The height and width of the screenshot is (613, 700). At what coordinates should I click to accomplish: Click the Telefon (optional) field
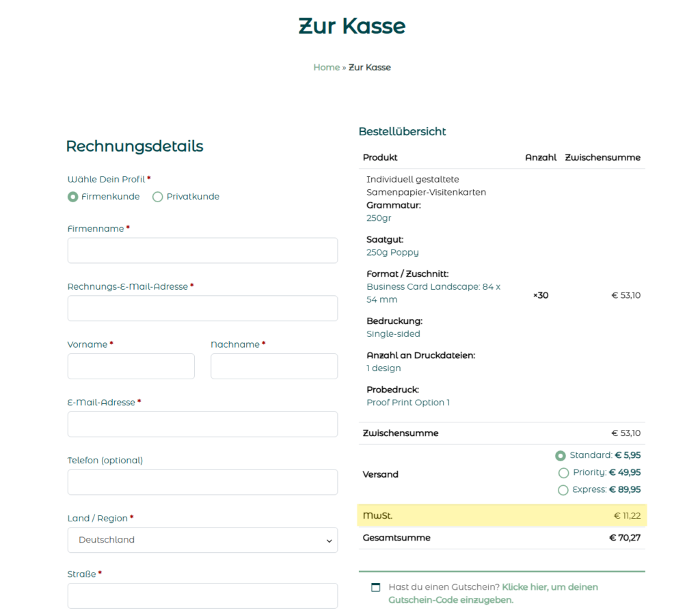pyautogui.click(x=202, y=482)
